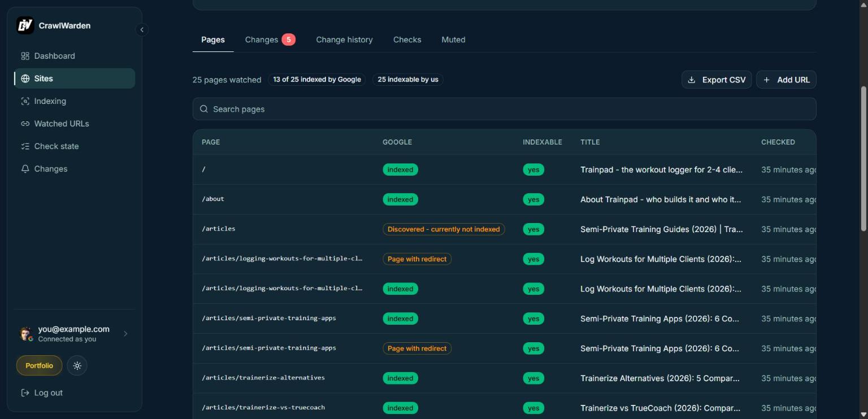
Task: Click the Discovered - currently not indexed badge
Action: [444, 229]
